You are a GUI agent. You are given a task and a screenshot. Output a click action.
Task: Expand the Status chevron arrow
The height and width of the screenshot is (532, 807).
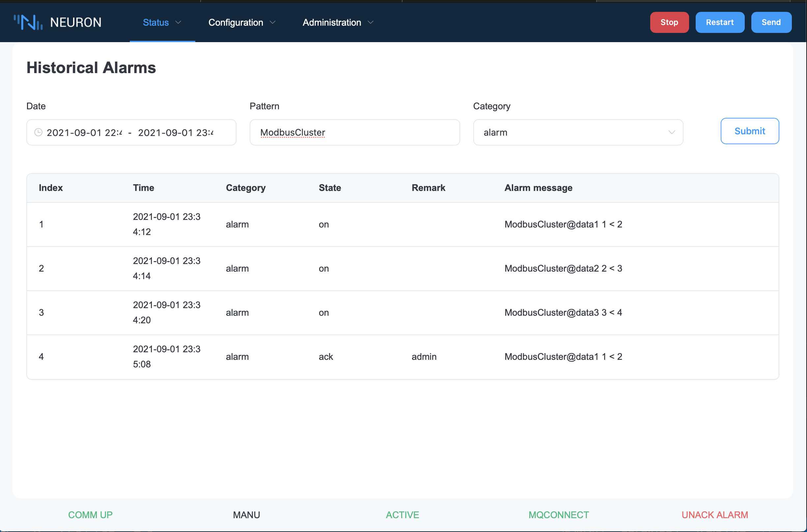point(178,22)
